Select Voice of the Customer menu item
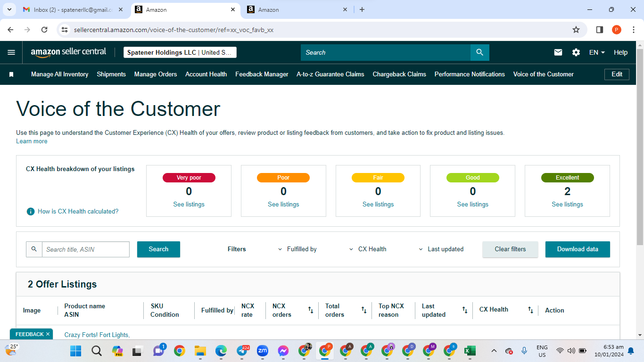The height and width of the screenshot is (362, 644). [x=544, y=74]
